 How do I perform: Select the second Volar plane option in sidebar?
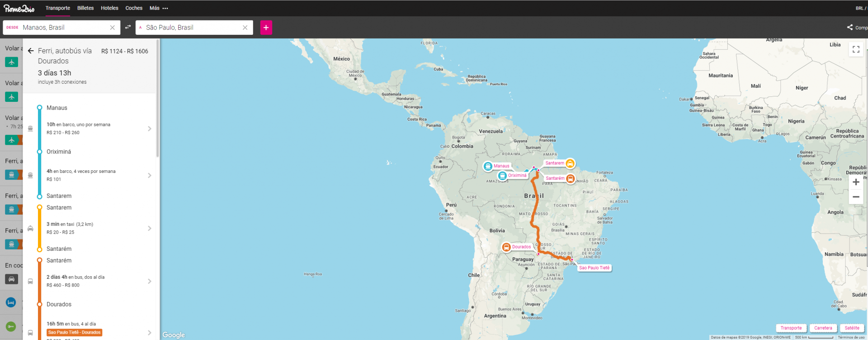click(12, 97)
